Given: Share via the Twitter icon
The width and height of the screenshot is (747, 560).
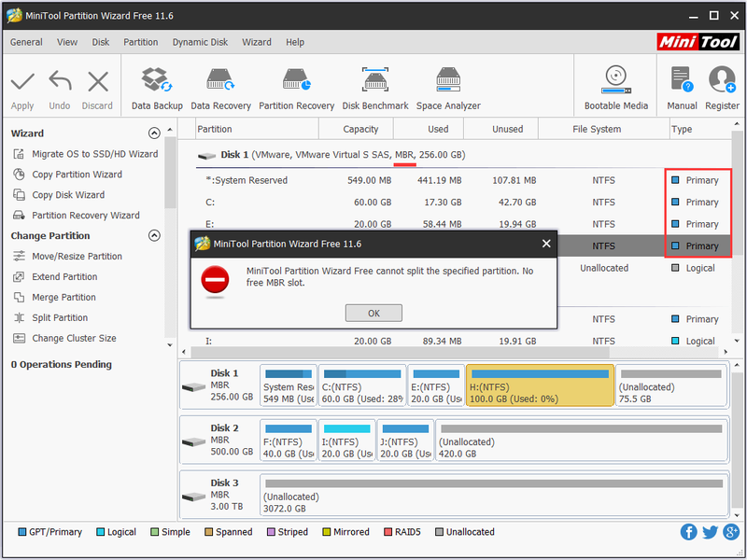Looking at the screenshot, I should click(x=710, y=532).
